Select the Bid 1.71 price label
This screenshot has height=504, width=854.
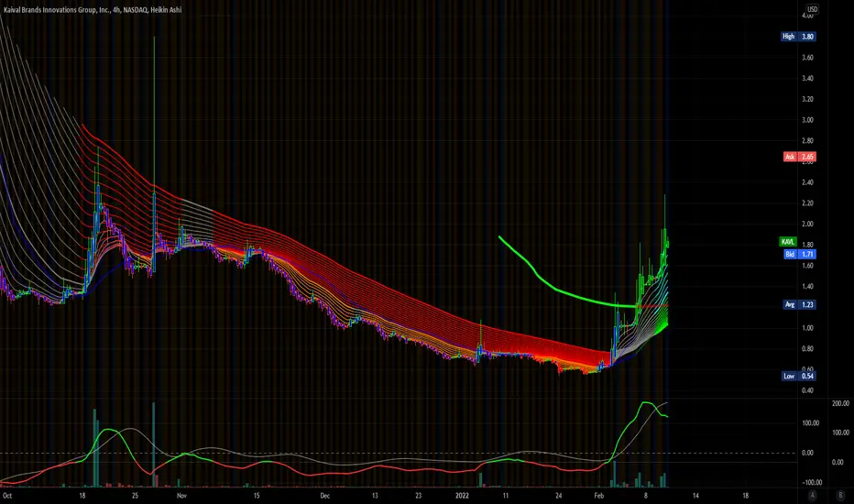799,255
